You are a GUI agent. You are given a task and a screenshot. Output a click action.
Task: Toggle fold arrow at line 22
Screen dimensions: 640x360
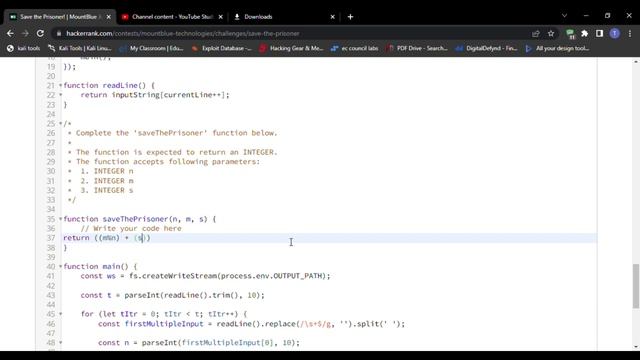pyautogui.click(x=60, y=95)
